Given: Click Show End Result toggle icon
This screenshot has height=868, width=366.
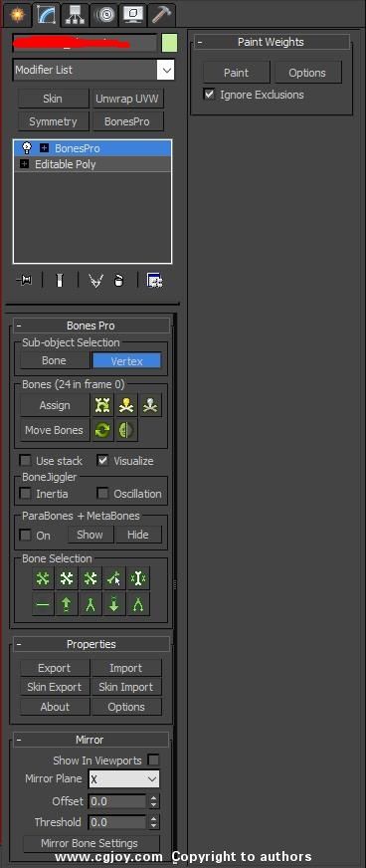Looking at the screenshot, I should 60,282.
